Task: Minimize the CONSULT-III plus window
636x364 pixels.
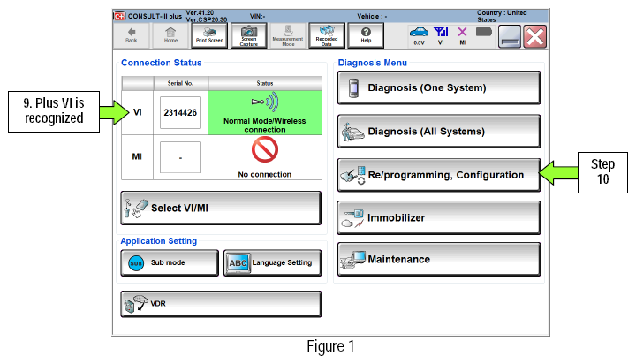Action: pyautogui.click(x=510, y=36)
